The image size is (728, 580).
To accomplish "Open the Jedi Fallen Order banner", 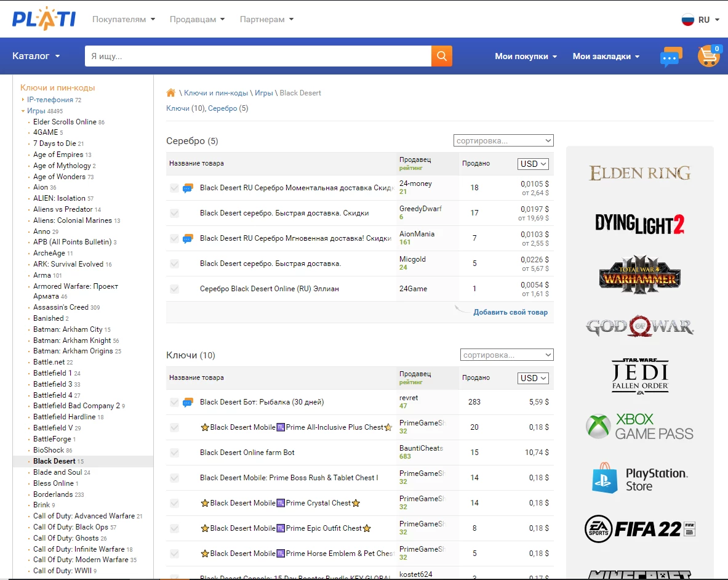I will 640,376.
